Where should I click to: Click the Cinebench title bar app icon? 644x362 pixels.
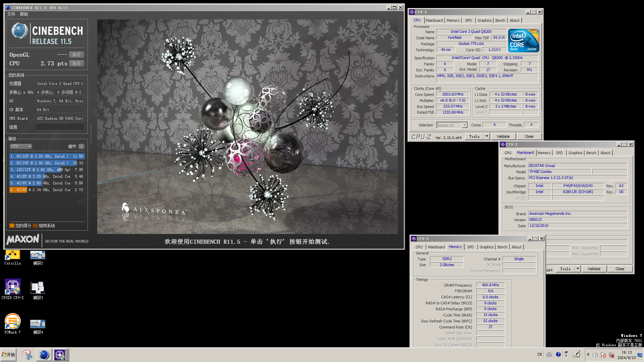[x=8, y=8]
